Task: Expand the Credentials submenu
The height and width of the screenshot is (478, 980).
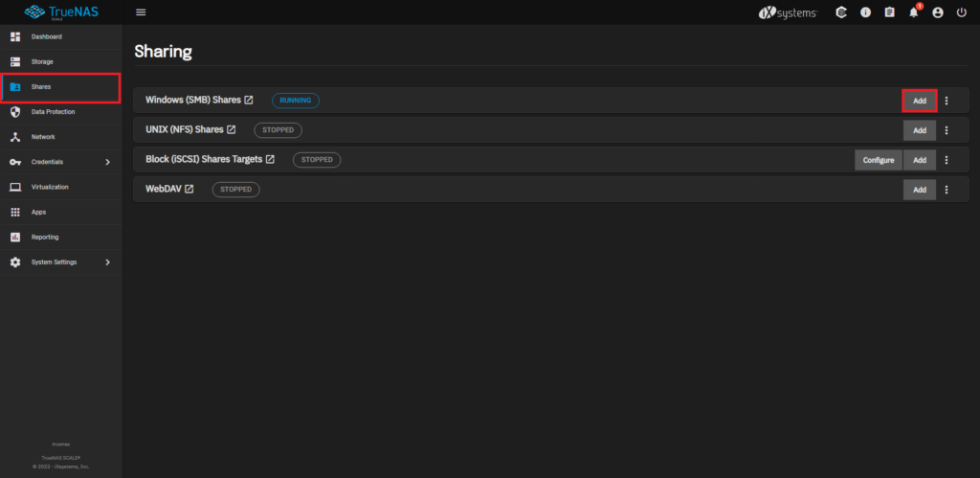Action: 107,162
